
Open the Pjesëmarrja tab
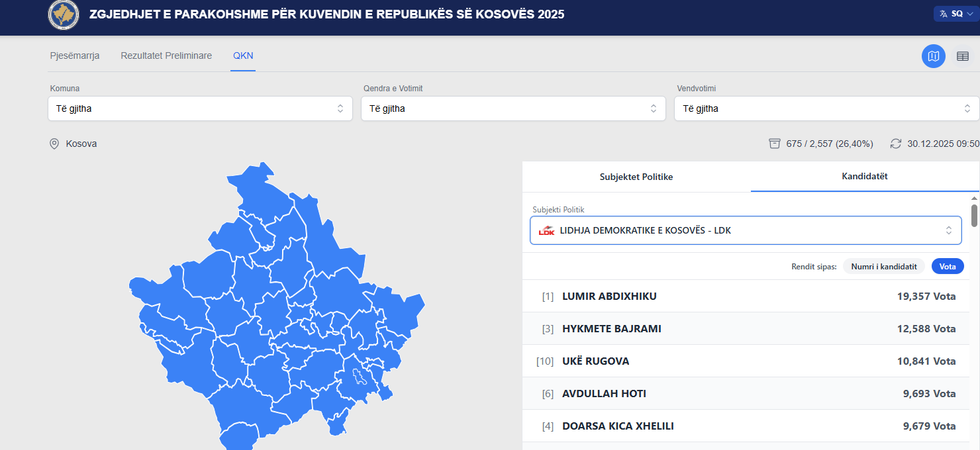(x=76, y=56)
